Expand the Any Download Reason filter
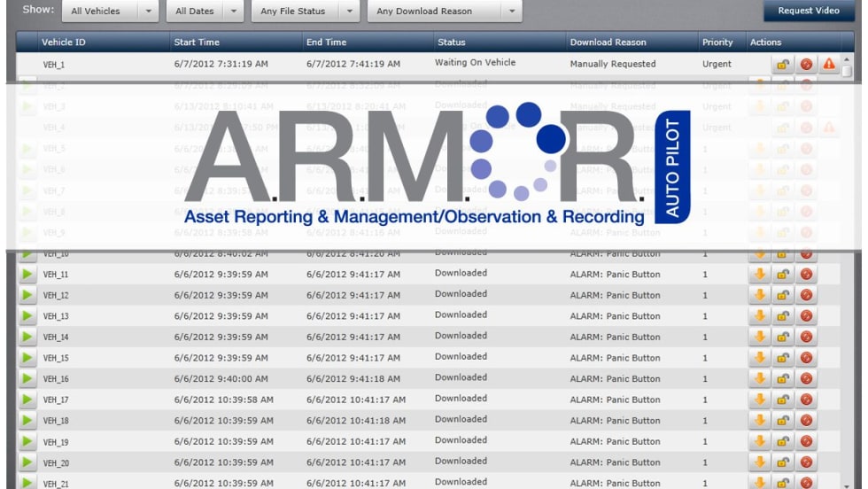The width and height of the screenshot is (868, 489). tap(511, 12)
